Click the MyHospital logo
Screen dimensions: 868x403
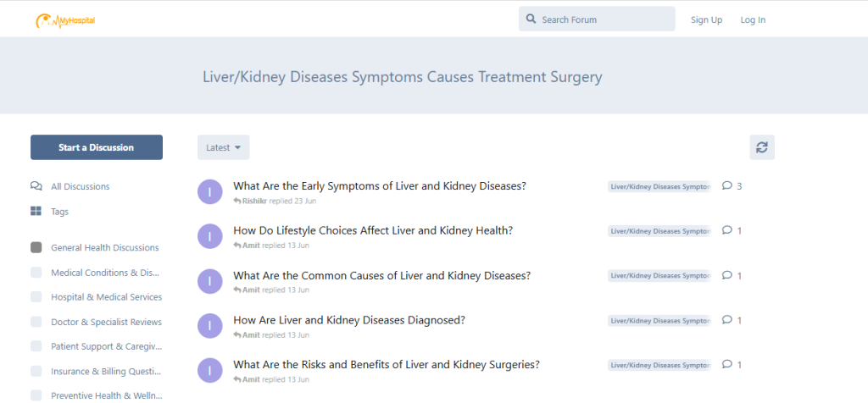(65, 20)
